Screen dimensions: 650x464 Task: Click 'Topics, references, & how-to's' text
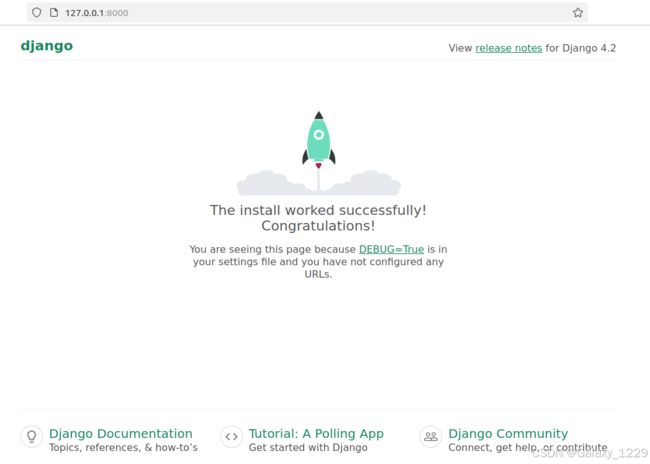[124, 447]
